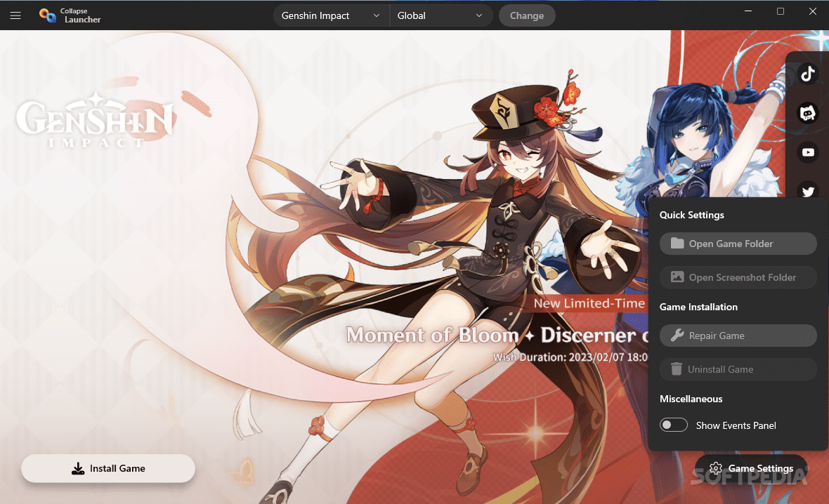829x504 pixels.
Task: Click the New Limited-Time banner label
Action: pos(589,303)
